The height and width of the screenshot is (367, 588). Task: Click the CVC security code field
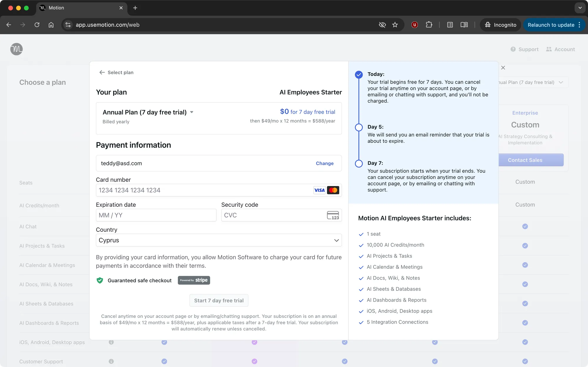click(x=281, y=215)
